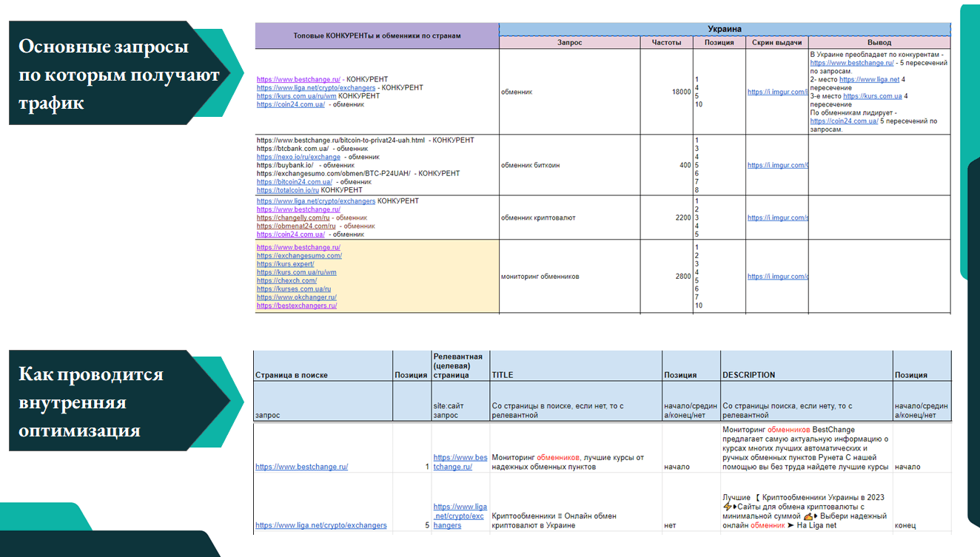The width and height of the screenshot is (980, 557).
Task: Click the нет position cell
Action: (691, 502)
